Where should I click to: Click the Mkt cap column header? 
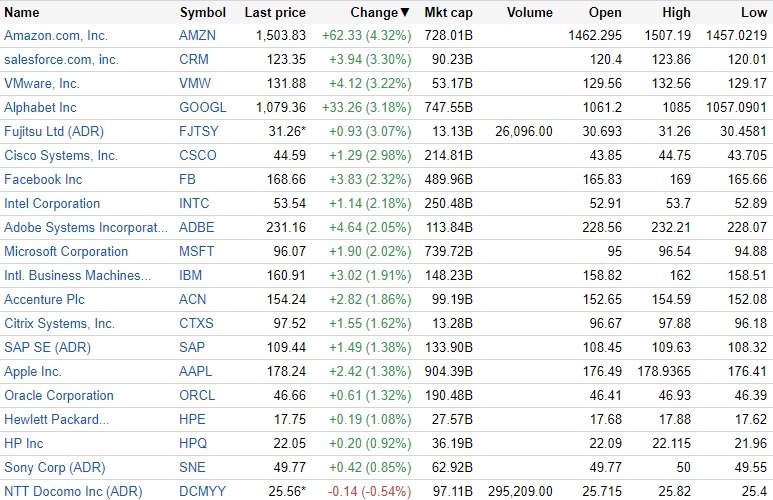click(x=448, y=13)
